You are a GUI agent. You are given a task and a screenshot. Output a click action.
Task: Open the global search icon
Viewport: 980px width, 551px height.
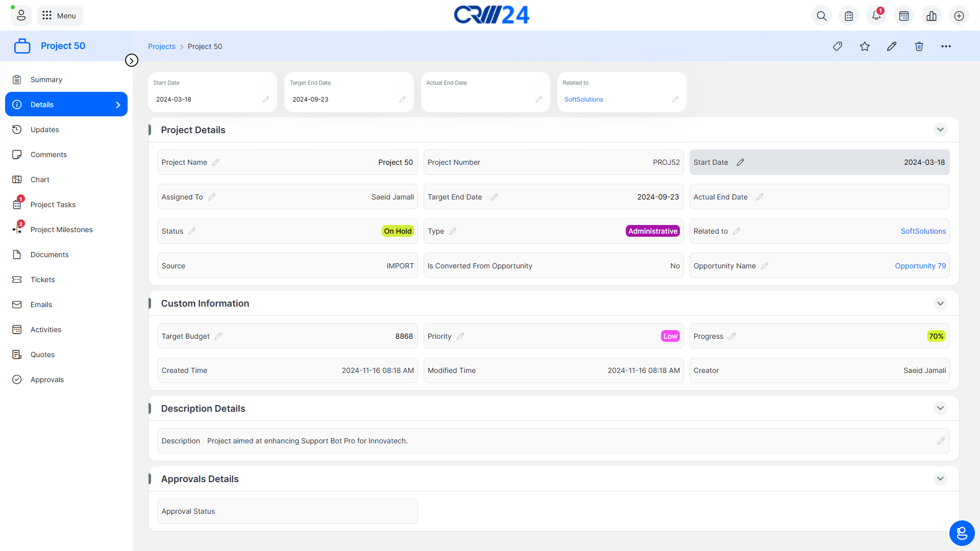pos(821,16)
